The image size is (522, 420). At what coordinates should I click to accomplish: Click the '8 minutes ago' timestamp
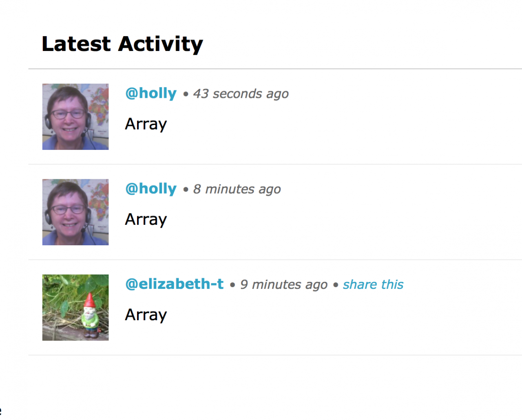tap(237, 189)
